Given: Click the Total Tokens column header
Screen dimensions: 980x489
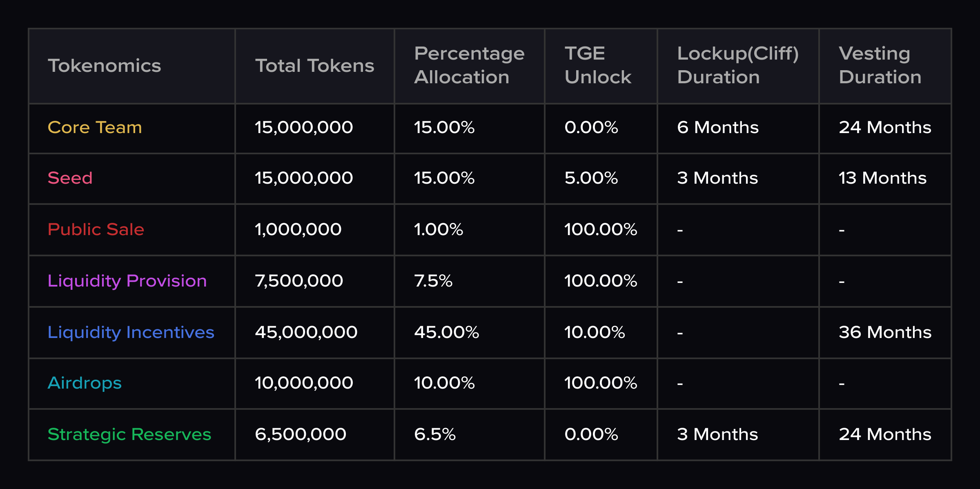Looking at the screenshot, I should 314,66.
